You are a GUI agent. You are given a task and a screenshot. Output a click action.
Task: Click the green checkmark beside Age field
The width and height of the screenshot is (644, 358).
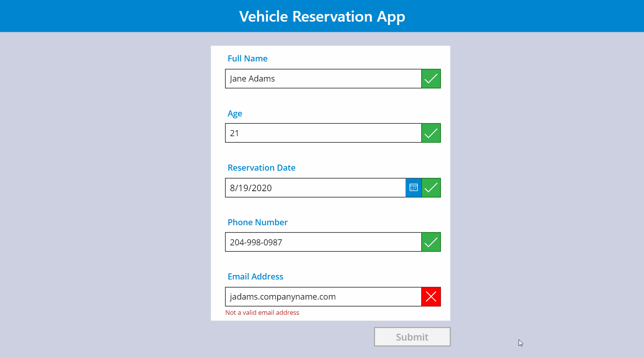point(431,133)
